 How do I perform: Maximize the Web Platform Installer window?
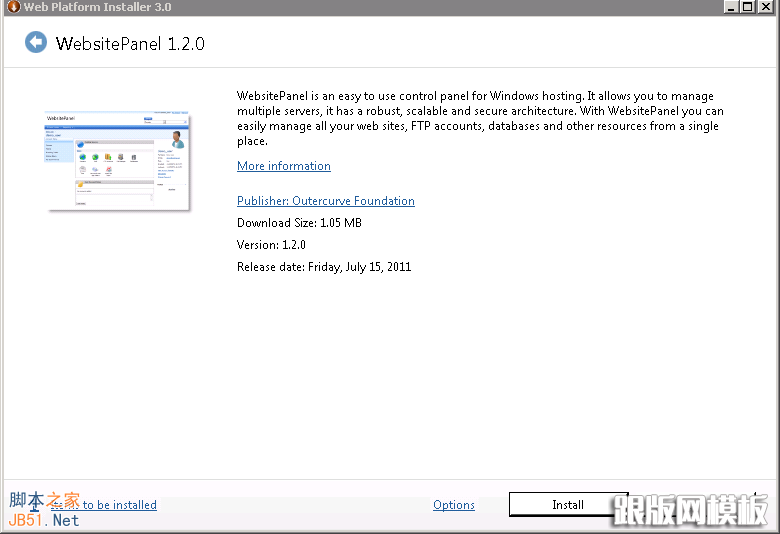(747, 7)
